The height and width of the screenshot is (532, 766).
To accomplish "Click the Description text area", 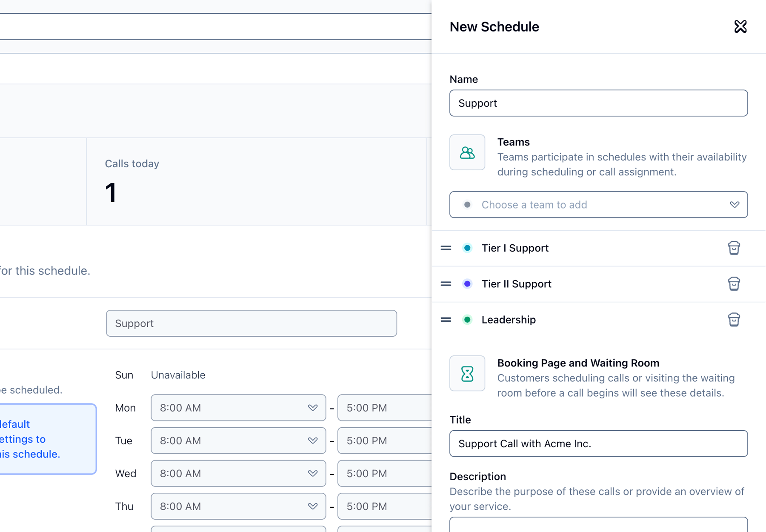I will (x=598, y=525).
